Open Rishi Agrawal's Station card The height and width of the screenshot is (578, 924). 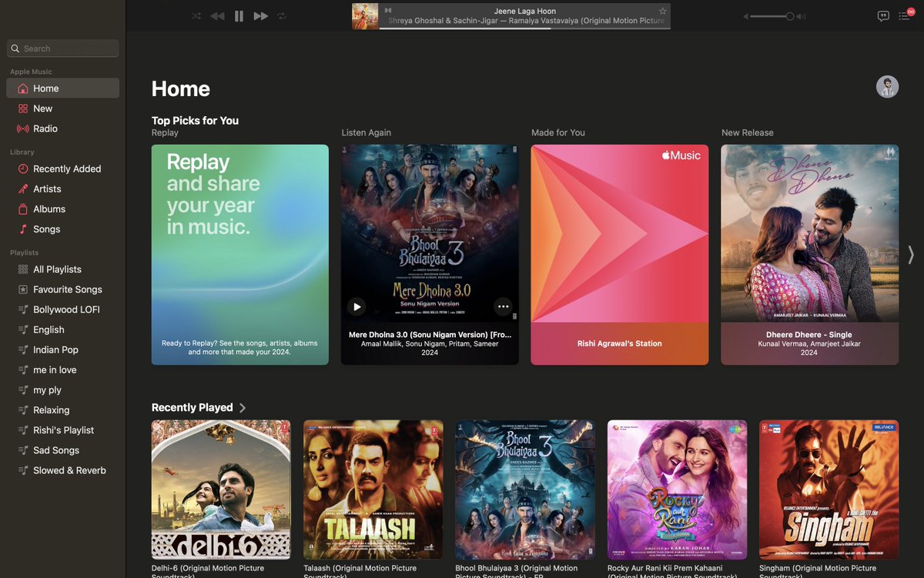pos(620,255)
